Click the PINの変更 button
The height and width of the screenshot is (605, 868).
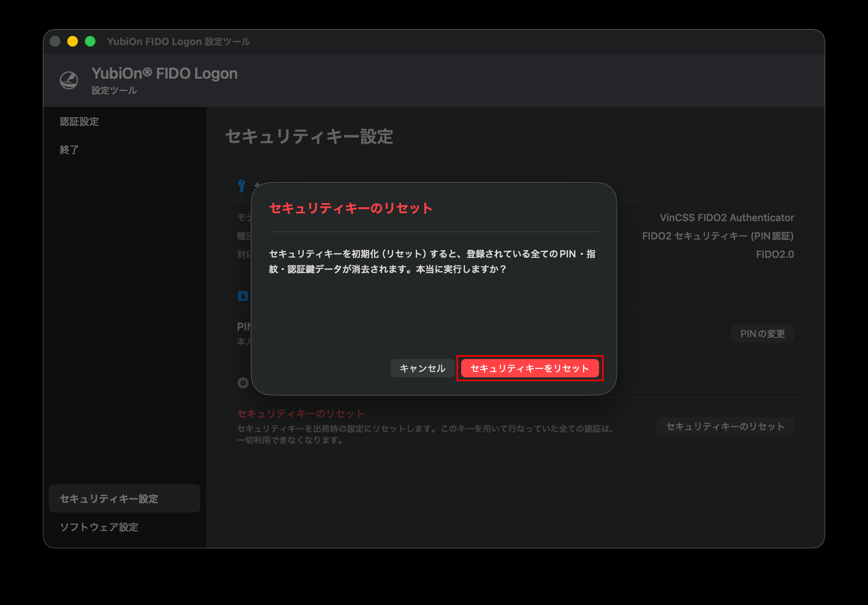pos(763,333)
